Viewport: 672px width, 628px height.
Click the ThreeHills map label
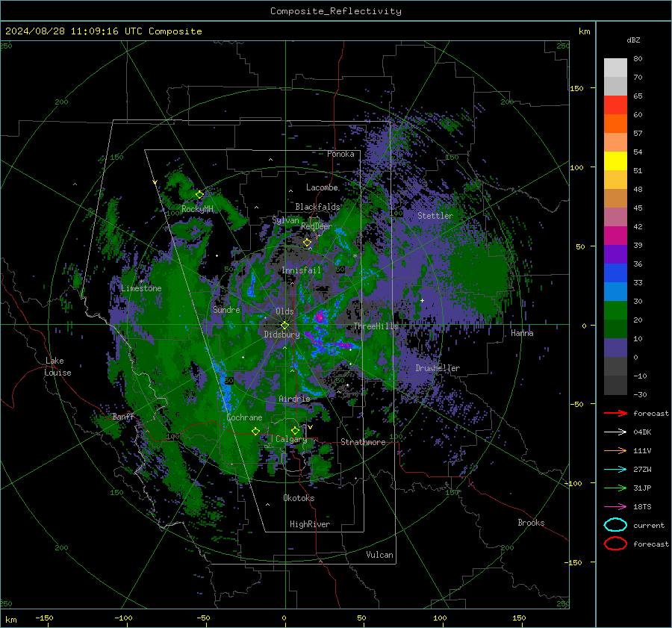pyautogui.click(x=376, y=326)
